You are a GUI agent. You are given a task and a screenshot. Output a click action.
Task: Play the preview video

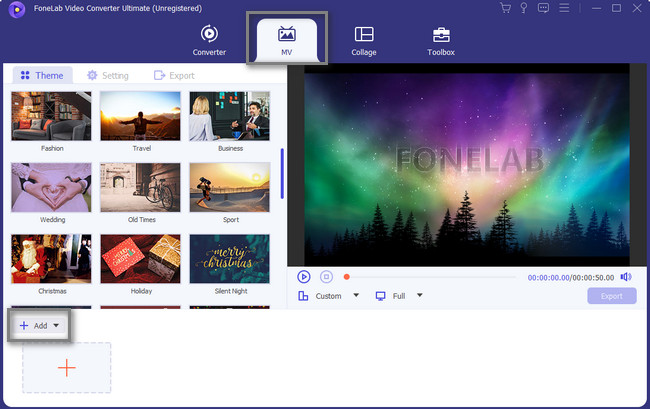tap(303, 276)
